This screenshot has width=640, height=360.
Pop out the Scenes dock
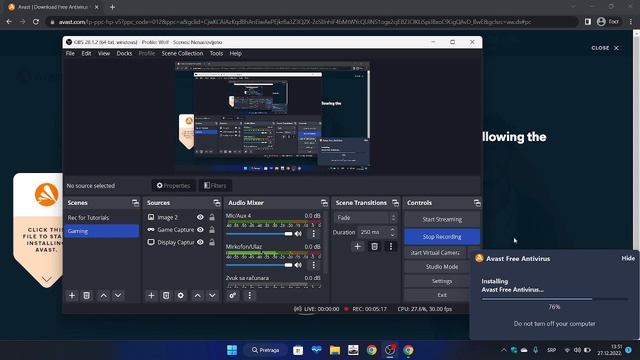point(135,203)
